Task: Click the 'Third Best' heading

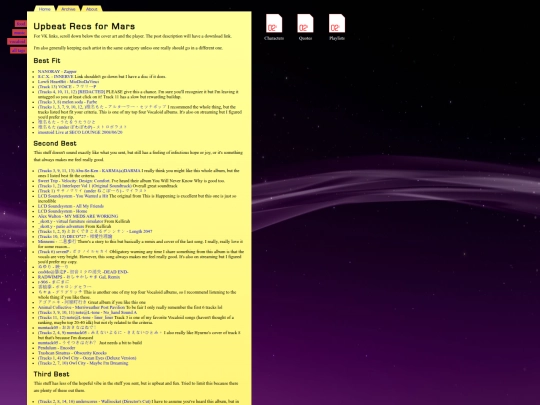Action: click(51, 374)
